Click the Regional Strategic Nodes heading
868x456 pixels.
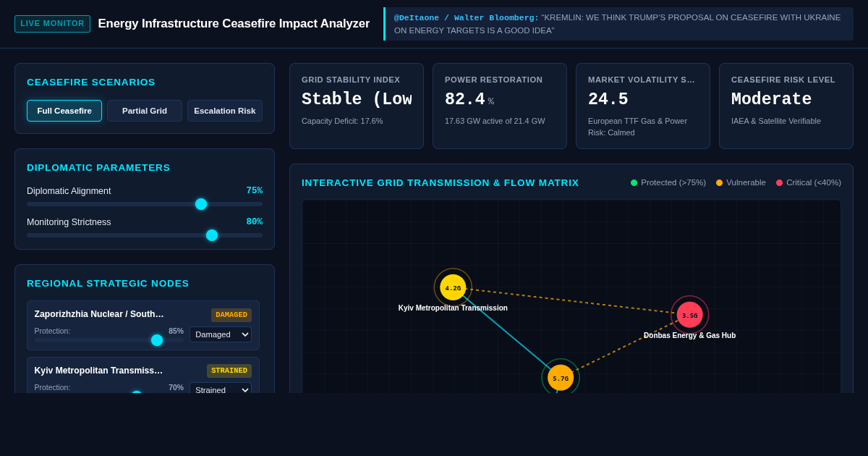tap(108, 283)
